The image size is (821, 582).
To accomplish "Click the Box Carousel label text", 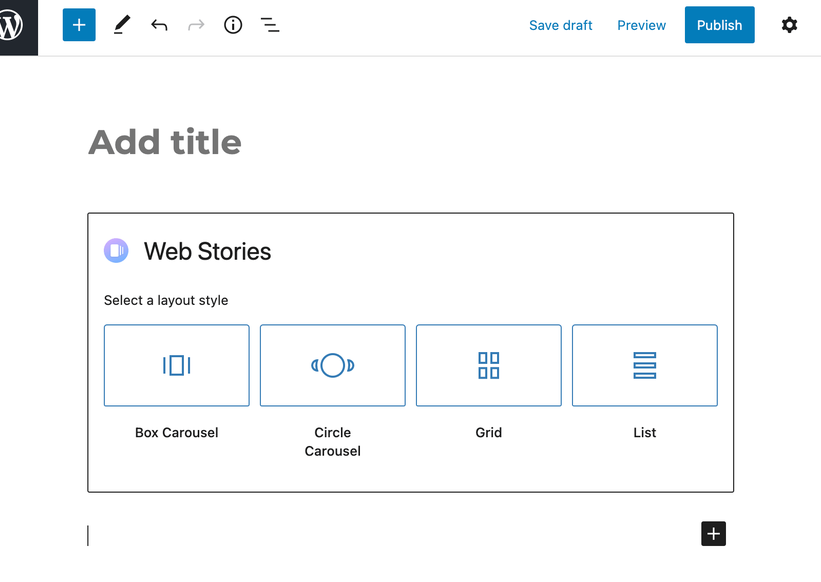I will [x=176, y=433].
